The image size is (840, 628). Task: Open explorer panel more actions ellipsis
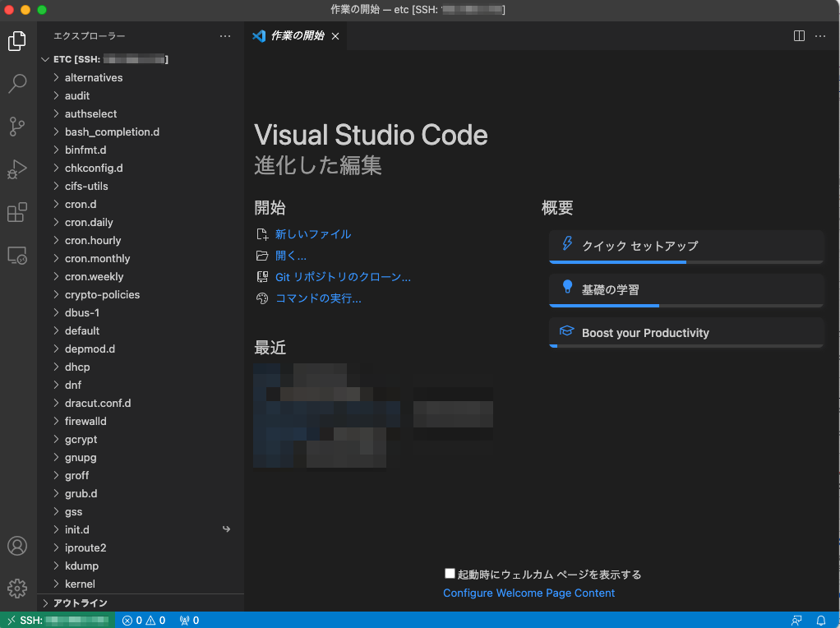click(x=225, y=36)
